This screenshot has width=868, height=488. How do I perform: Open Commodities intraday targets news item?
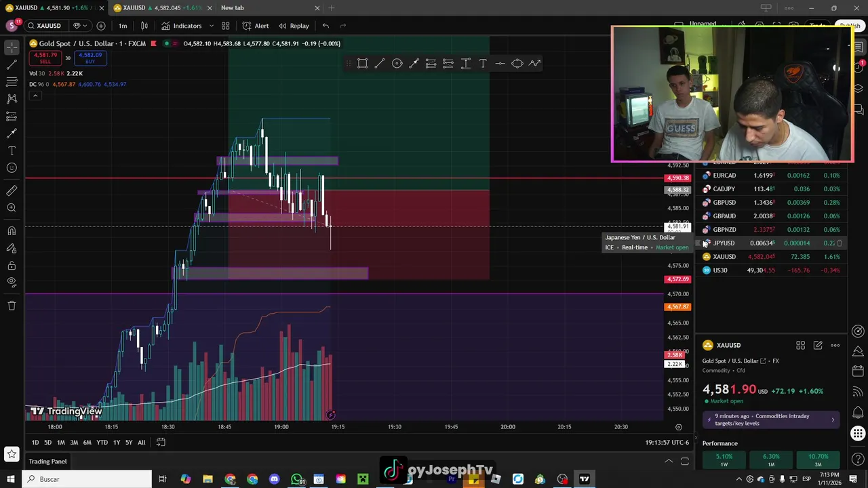(x=771, y=420)
